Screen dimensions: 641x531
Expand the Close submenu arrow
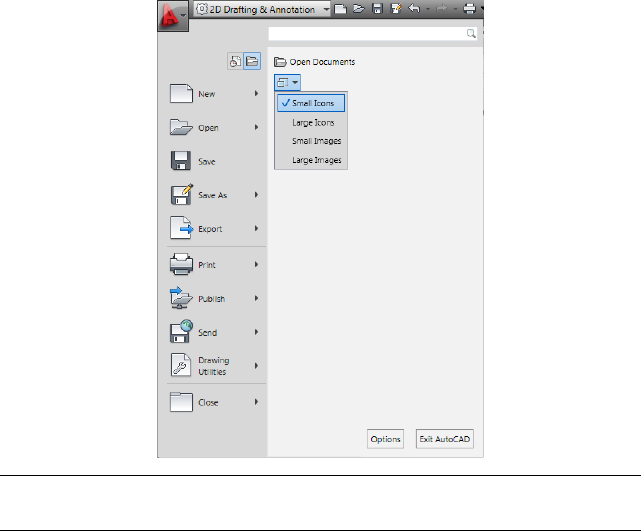coord(256,402)
